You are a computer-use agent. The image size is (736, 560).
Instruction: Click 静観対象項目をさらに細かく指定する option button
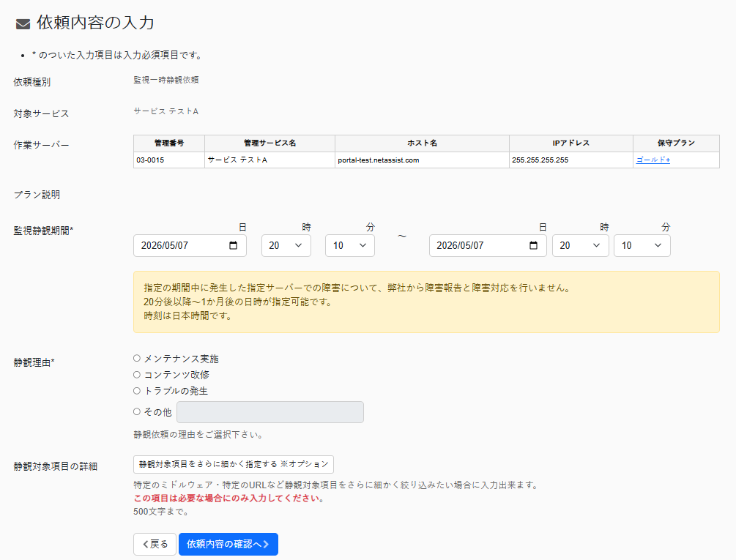pos(234,464)
